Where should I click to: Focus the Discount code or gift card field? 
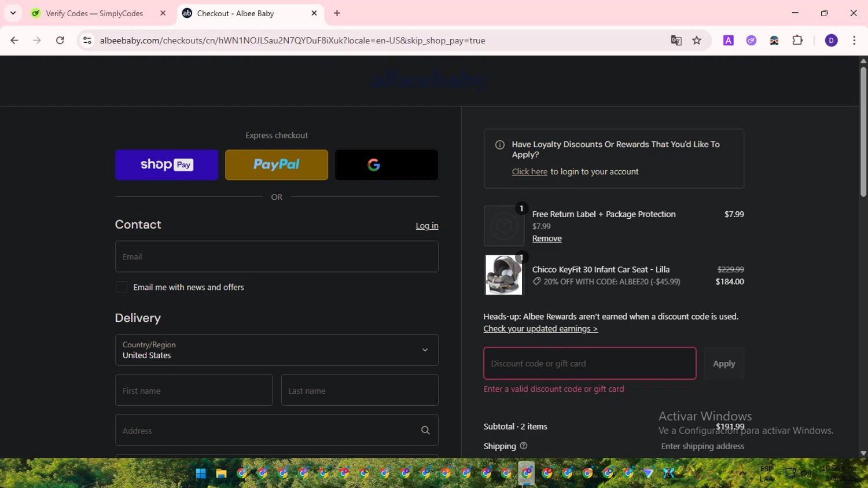590,364
